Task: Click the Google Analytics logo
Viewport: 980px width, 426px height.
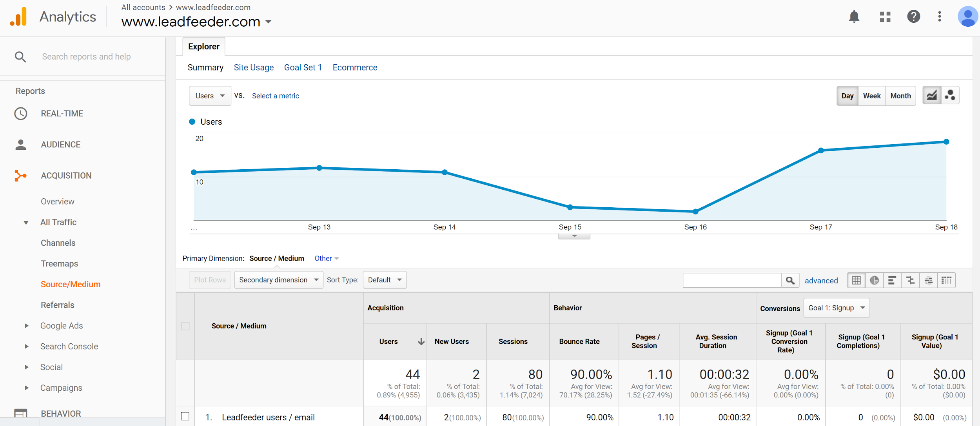Action: point(18,16)
